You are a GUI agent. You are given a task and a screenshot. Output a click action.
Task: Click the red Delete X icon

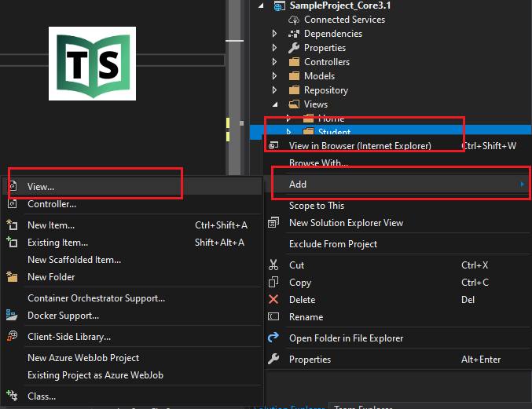point(273,299)
